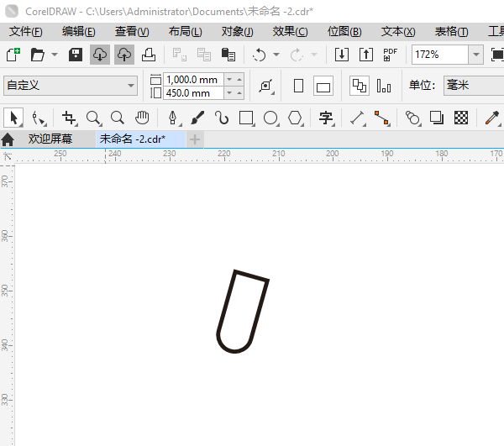Select the Zoom tool with flyout corner
Viewport: 504px width, 446px height.
point(94,118)
